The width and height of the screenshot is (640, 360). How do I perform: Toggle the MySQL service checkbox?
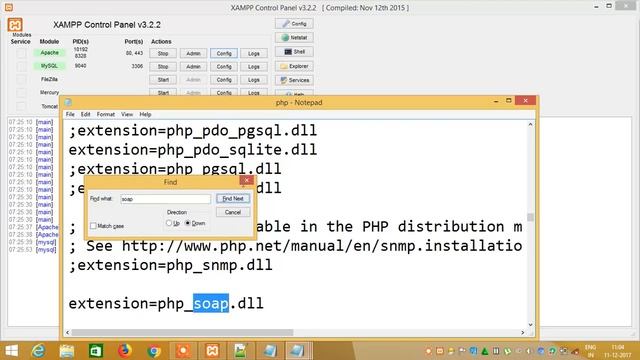click(22, 66)
